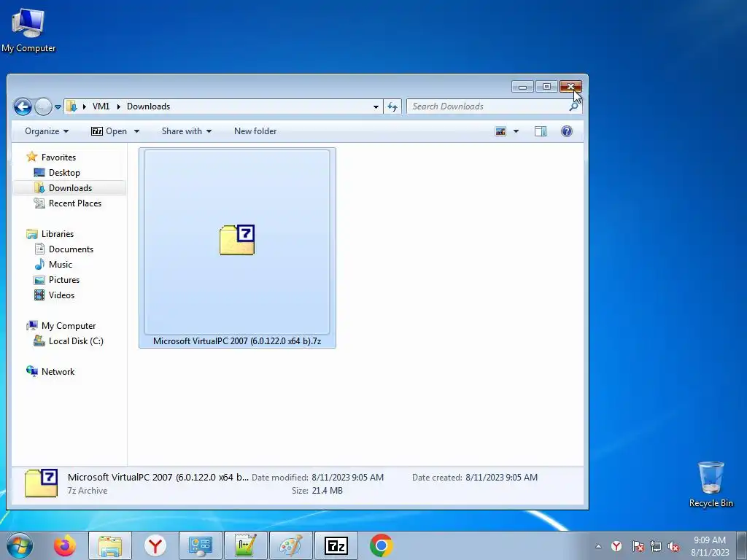Click the Date modified value in details pane
The image size is (747, 560).
tap(347, 477)
